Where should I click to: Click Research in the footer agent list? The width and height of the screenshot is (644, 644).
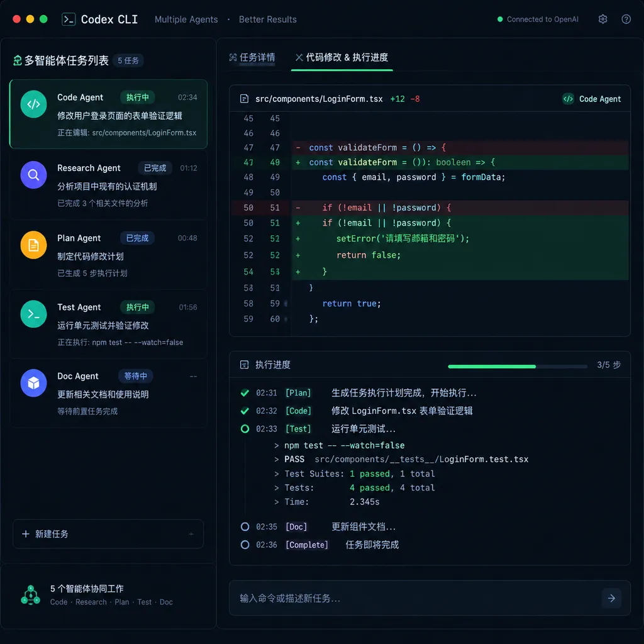[91, 602]
